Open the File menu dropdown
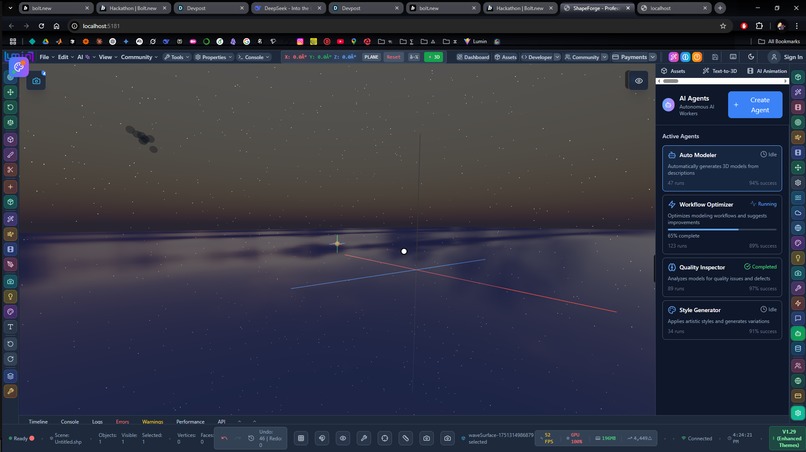 [47, 57]
